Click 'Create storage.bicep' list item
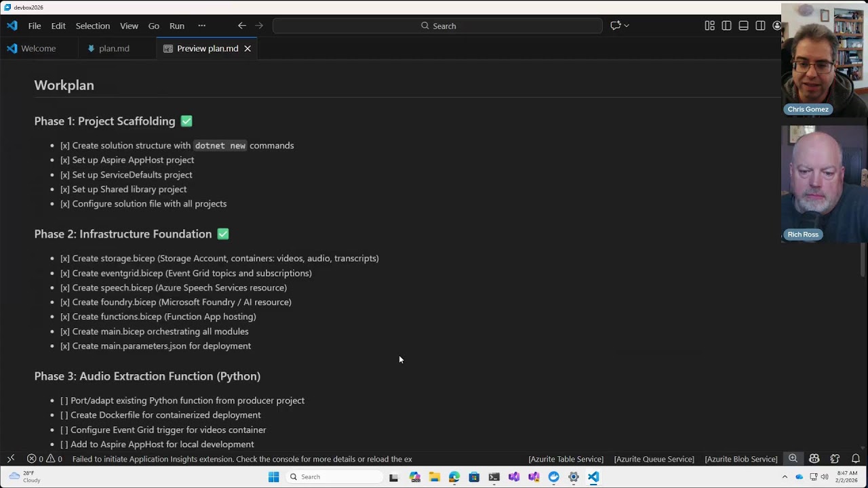 tap(219, 258)
